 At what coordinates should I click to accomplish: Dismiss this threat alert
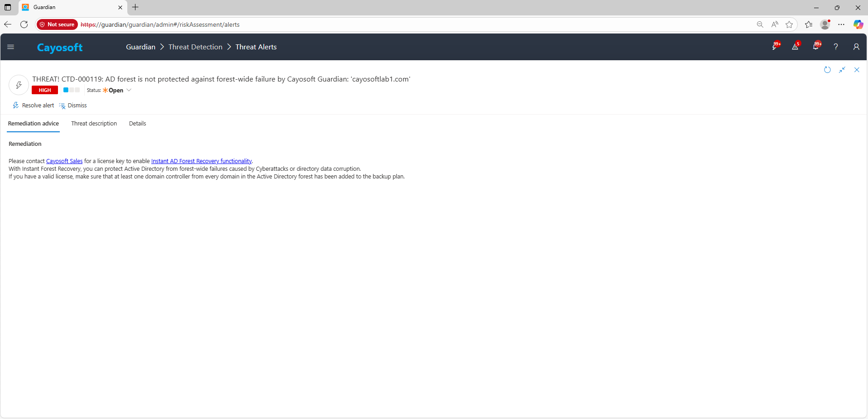pyautogui.click(x=73, y=106)
